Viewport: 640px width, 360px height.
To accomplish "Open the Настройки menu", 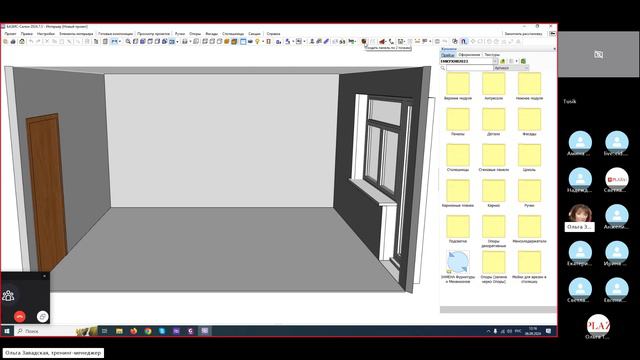I will 46,34.
